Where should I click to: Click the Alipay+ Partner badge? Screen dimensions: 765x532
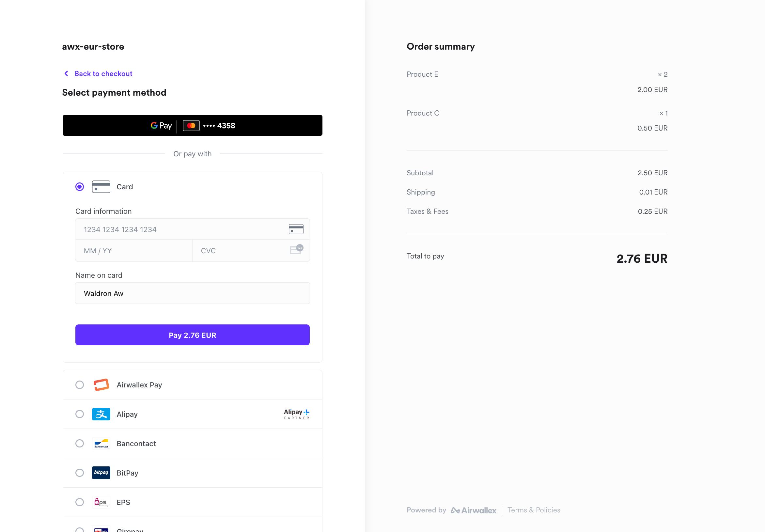[296, 414]
